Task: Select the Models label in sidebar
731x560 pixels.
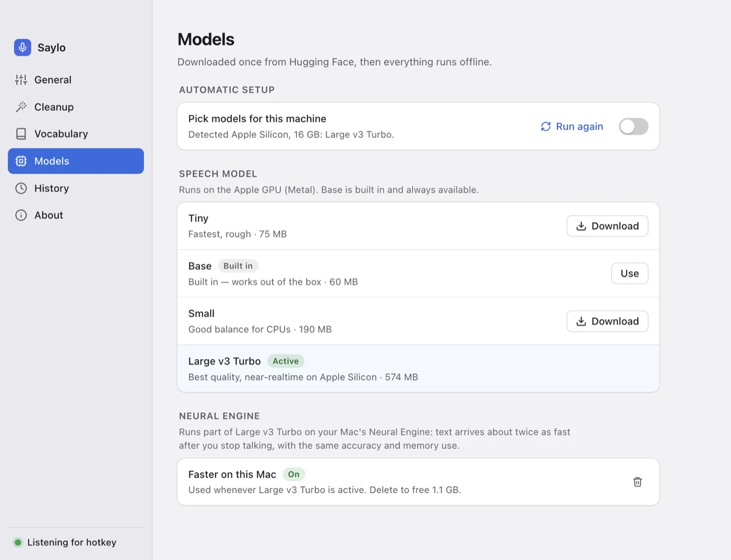Action: [52, 161]
